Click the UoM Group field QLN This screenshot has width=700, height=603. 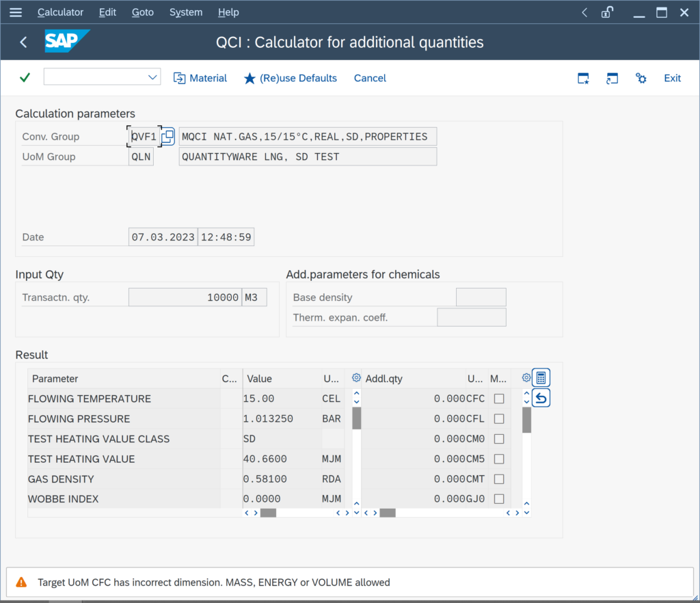pyautogui.click(x=141, y=157)
